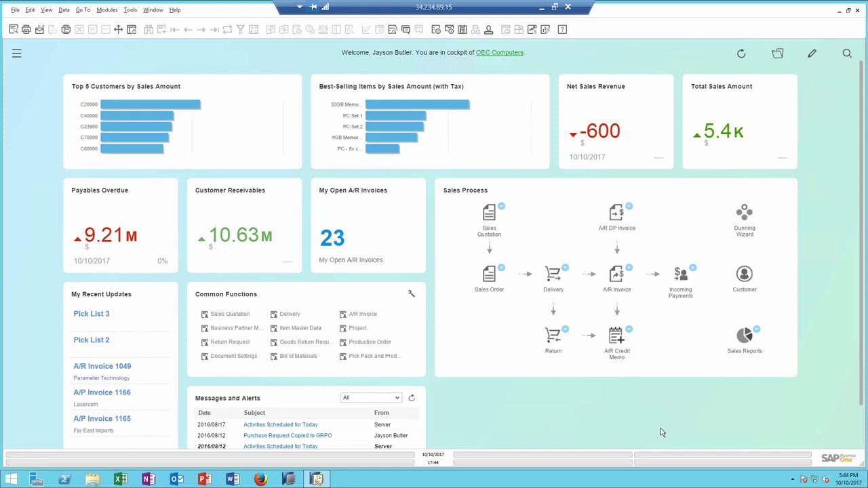868x488 pixels.
Task: Open Item Master Data common function
Action: (x=300, y=328)
